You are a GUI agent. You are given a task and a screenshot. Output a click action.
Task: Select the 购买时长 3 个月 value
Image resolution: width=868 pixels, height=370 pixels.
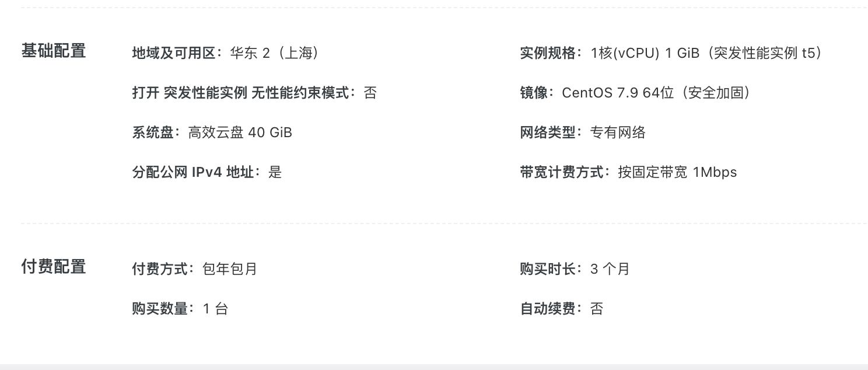click(610, 269)
